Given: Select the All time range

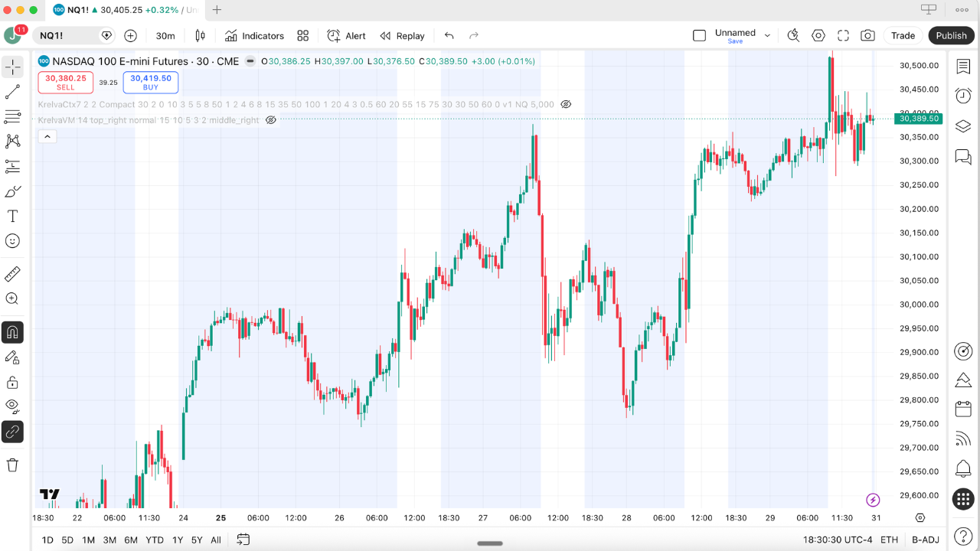Looking at the screenshot, I should pos(216,540).
